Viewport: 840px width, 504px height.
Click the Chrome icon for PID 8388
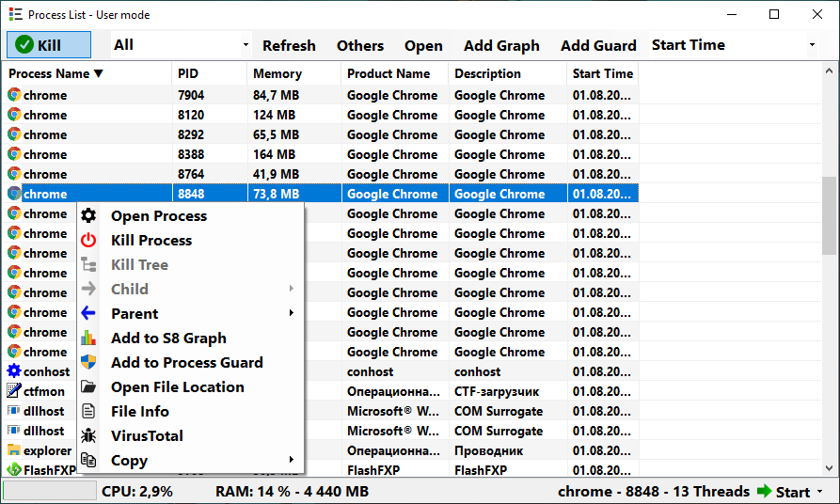click(14, 154)
